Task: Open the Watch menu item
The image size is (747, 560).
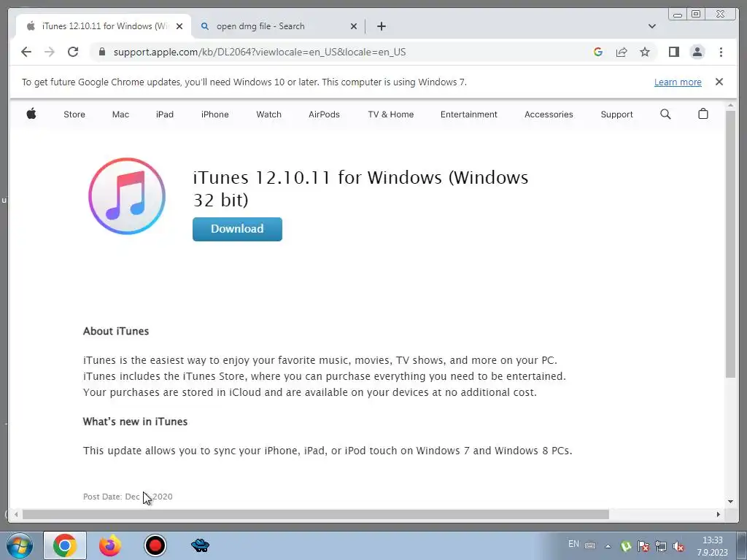Action: [x=268, y=114]
